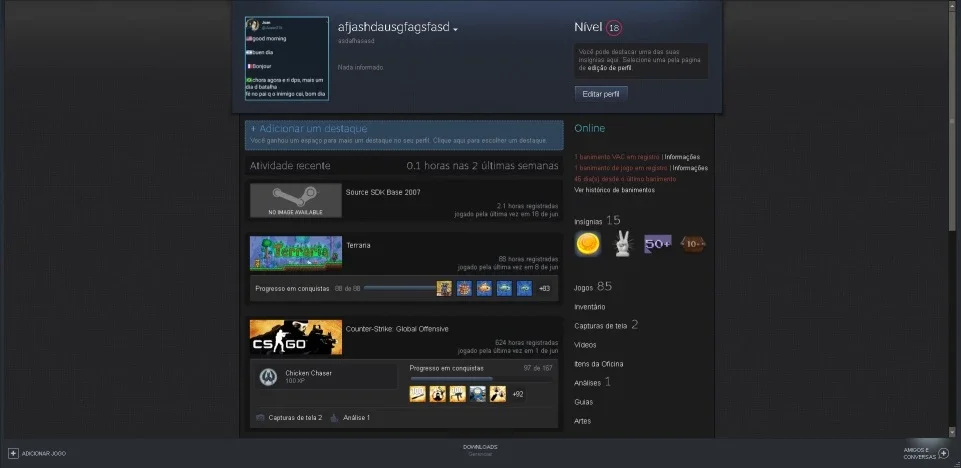This screenshot has width=961, height=468.
Task: Click the Terraria achievements progress bar
Action: 400,289
